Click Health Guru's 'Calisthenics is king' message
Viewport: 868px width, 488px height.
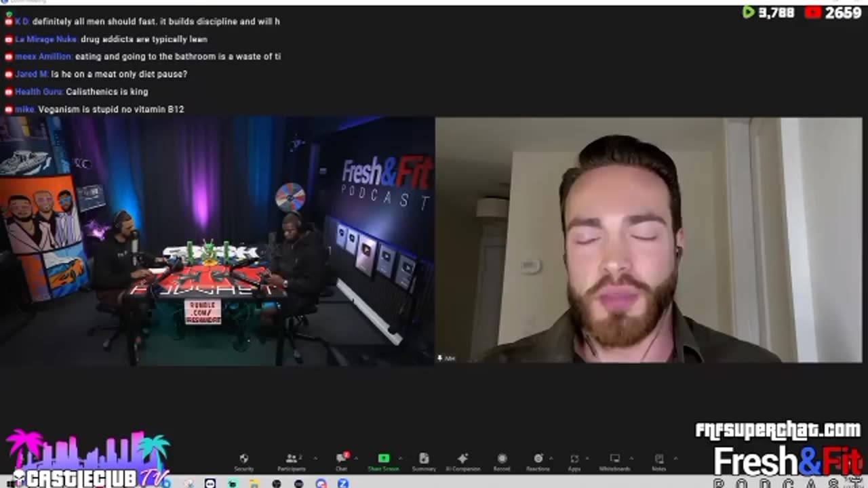coord(76,91)
